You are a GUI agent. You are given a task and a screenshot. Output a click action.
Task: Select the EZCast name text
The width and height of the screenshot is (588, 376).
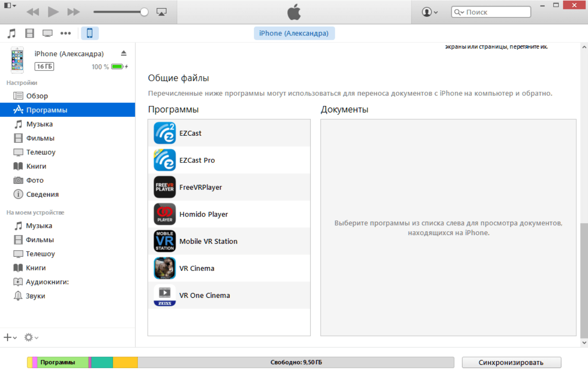coord(191,133)
